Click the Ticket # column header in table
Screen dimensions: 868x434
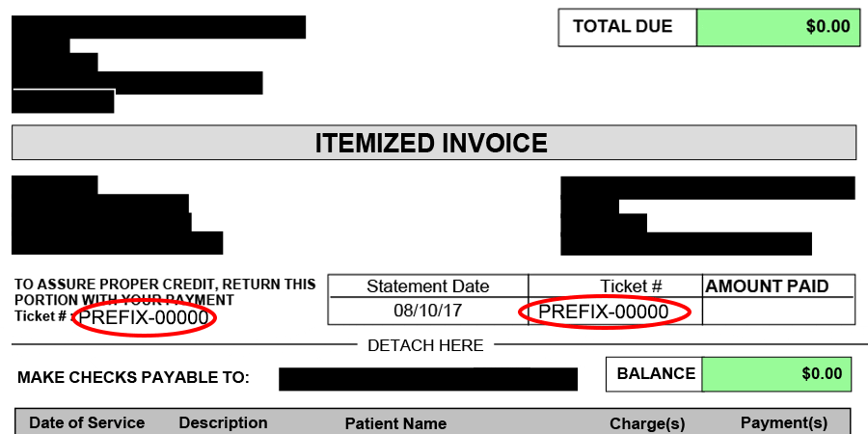point(631,286)
